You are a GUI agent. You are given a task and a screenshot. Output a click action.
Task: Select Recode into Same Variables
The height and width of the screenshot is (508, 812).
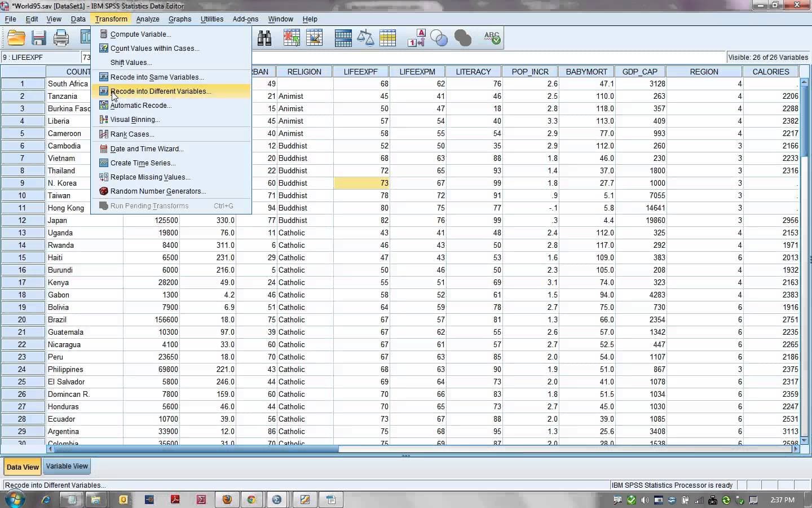tap(171, 77)
